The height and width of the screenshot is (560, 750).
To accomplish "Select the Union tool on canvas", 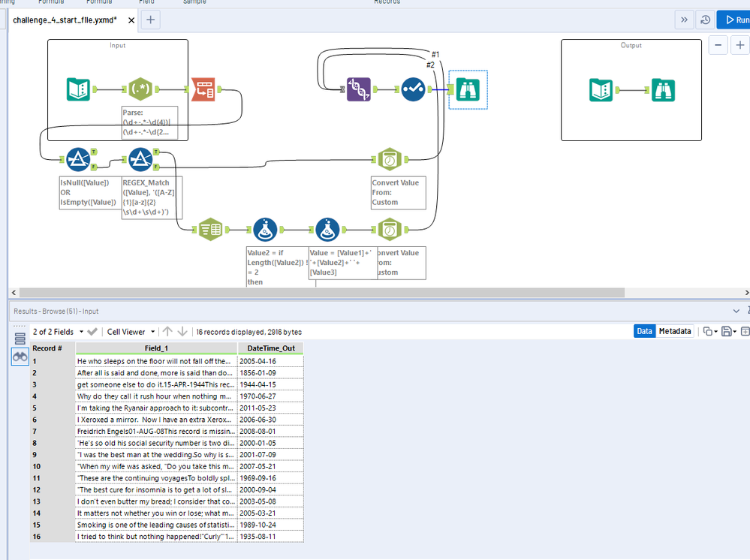I will (x=360, y=90).
